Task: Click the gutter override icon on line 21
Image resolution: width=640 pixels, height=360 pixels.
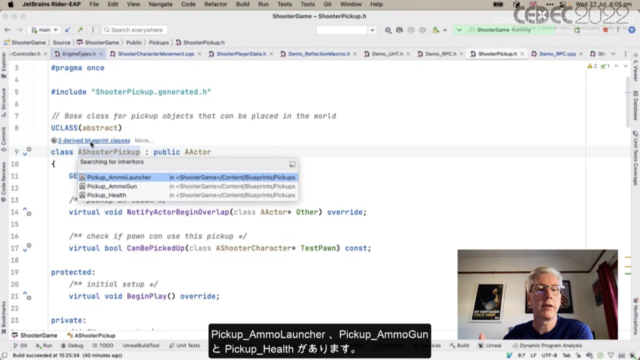Action: tap(27, 296)
